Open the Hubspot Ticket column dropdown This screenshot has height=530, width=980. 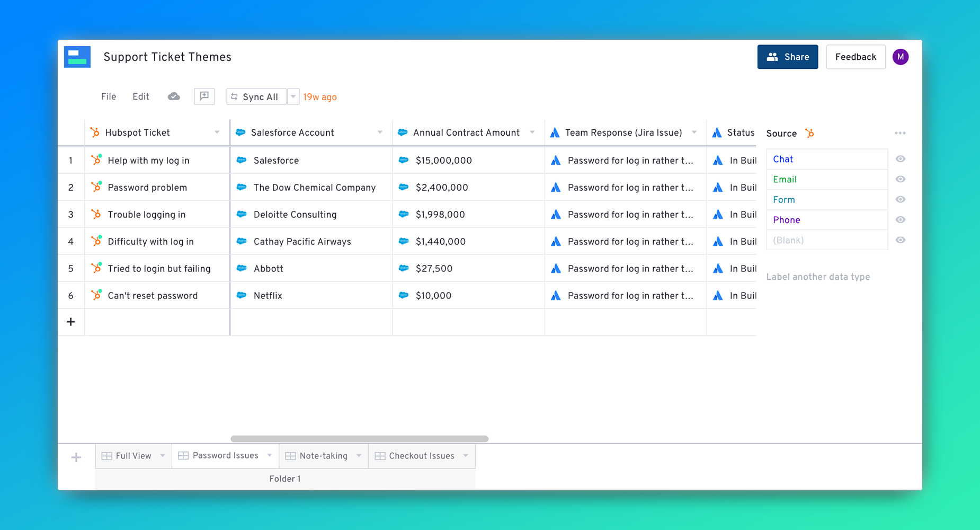click(x=217, y=132)
